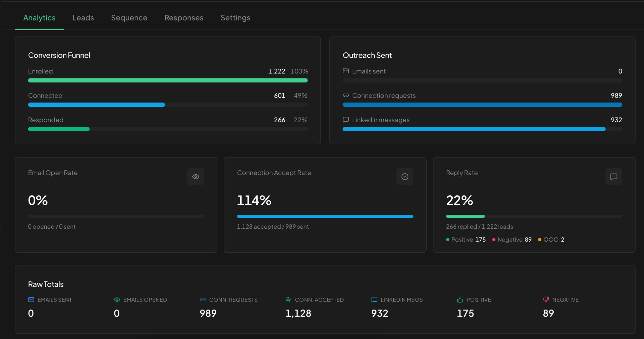Click the chat icon next to LINKEDIN MSGS
The image size is (644, 339).
point(374,299)
